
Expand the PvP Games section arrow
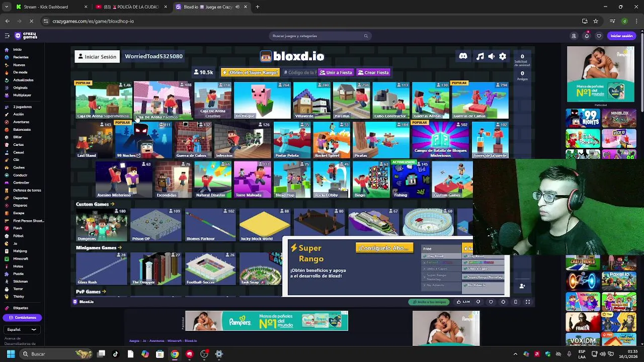coord(104,292)
